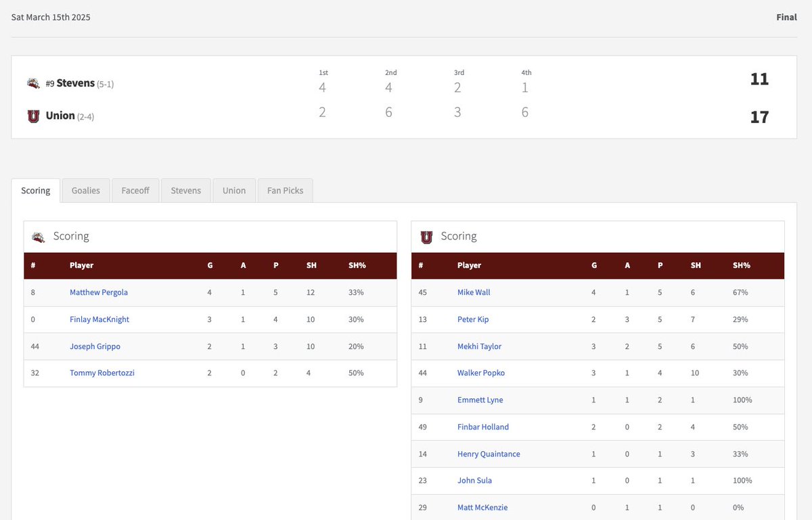Image resolution: width=812 pixels, height=520 pixels.
Task: Click John Sula's jersey number 23
Action: point(423,481)
